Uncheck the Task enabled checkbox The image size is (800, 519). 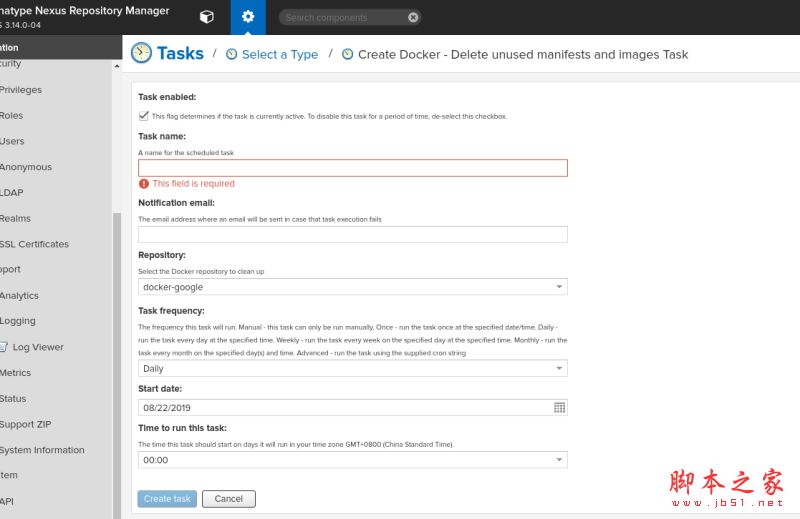point(144,116)
